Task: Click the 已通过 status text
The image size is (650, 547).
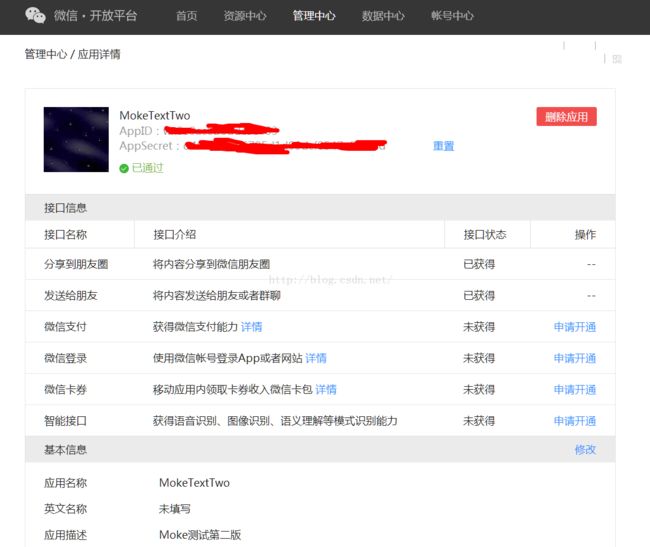Action: click(x=148, y=168)
